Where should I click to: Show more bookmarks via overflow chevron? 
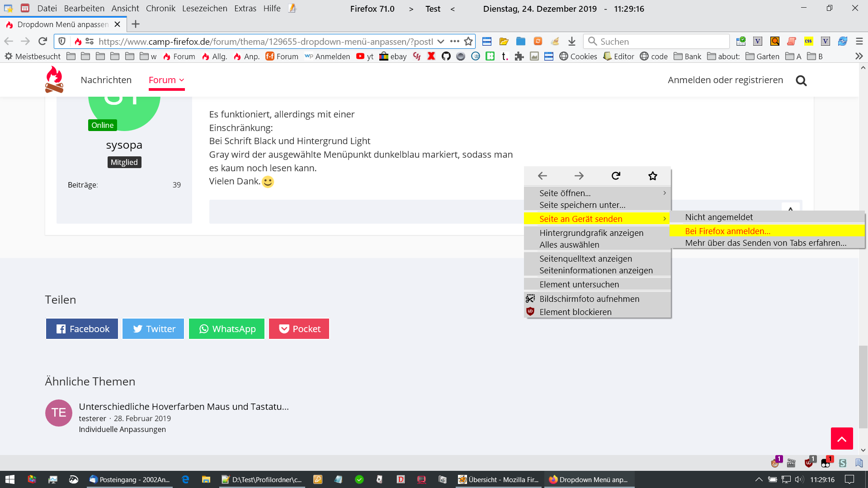point(859,56)
